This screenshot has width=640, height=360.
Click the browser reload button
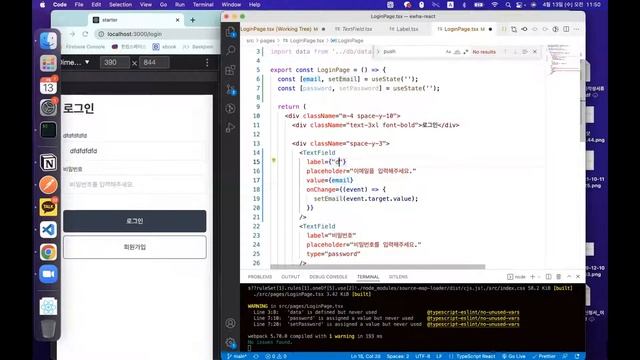[x=85, y=34]
